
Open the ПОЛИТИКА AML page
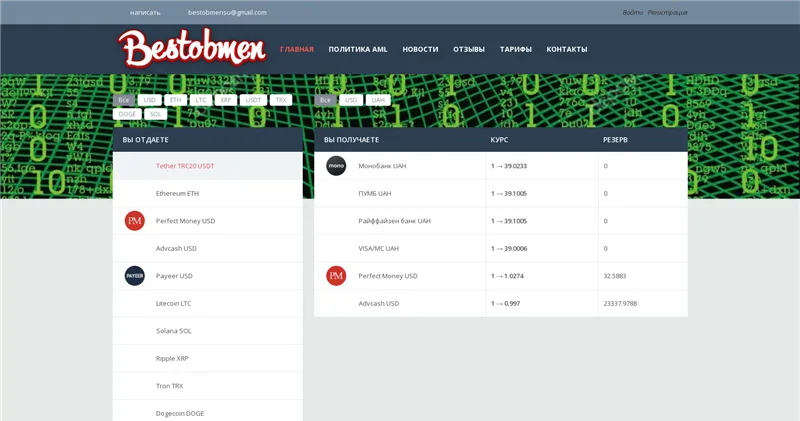[x=358, y=49]
